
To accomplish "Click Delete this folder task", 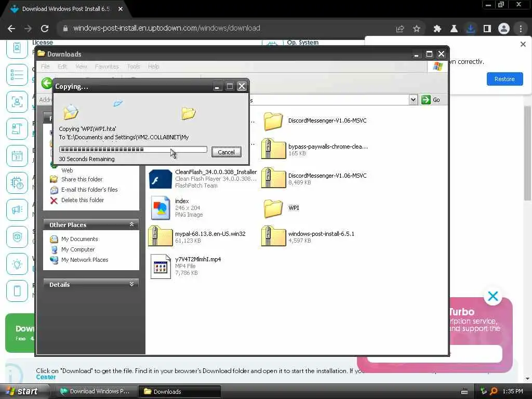I will click(x=83, y=200).
